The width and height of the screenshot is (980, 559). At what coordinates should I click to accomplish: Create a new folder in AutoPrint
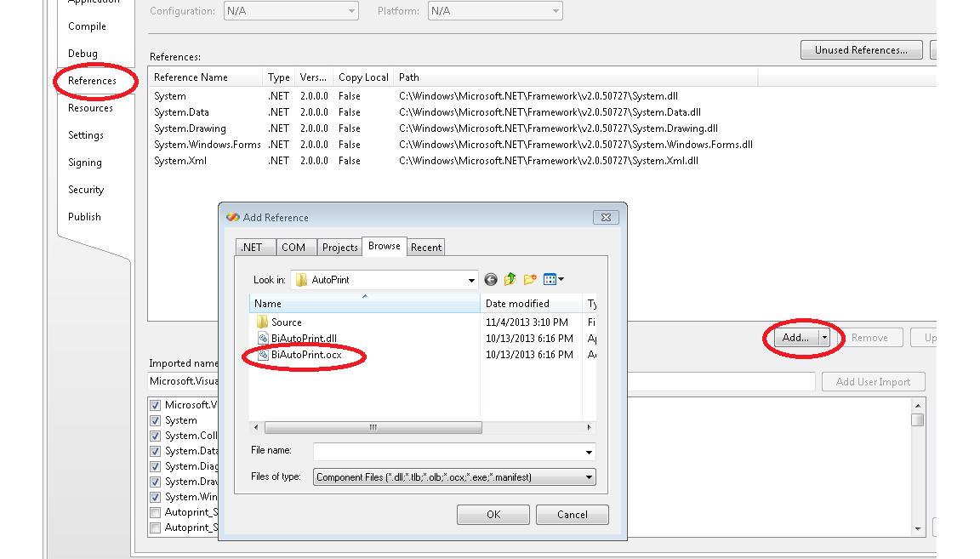click(530, 279)
